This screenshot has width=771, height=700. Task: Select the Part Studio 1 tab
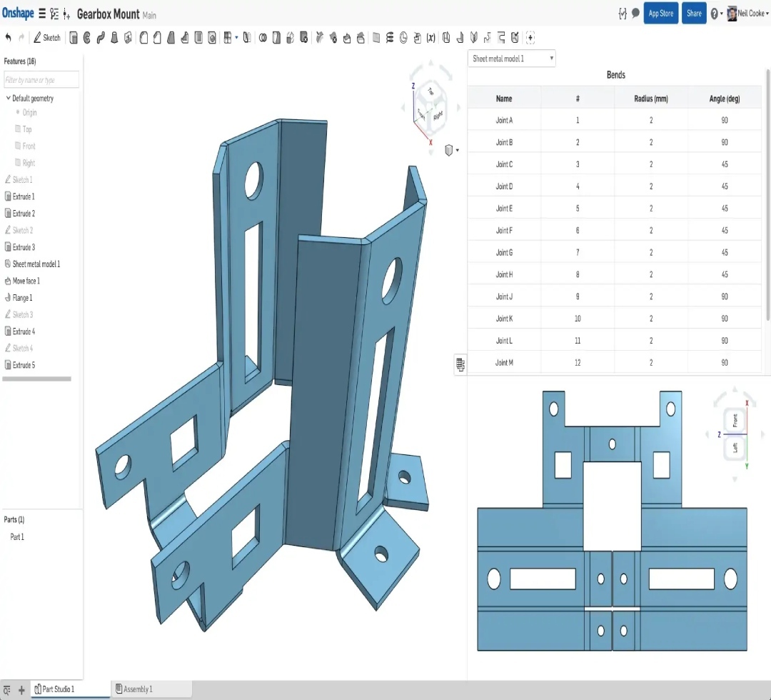click(57, 689)
